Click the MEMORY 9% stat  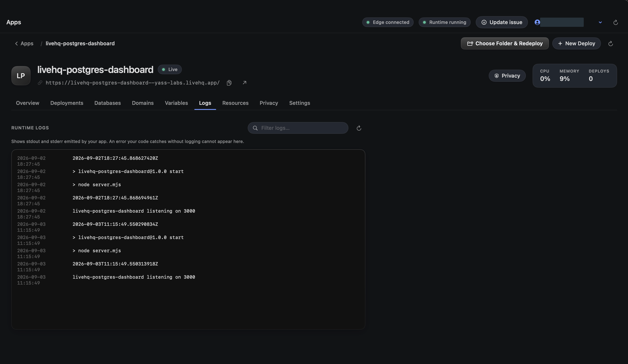[x=569, y=76]
